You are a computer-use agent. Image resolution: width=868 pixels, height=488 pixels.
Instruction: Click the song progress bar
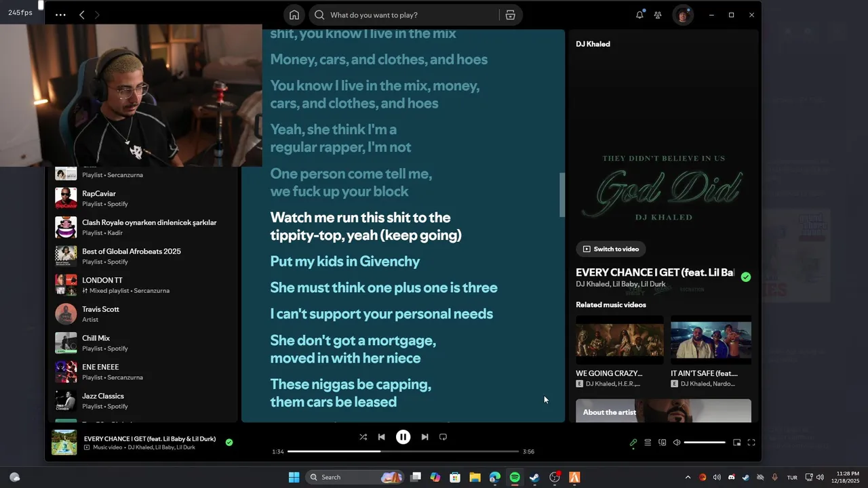tap(403, 451)
